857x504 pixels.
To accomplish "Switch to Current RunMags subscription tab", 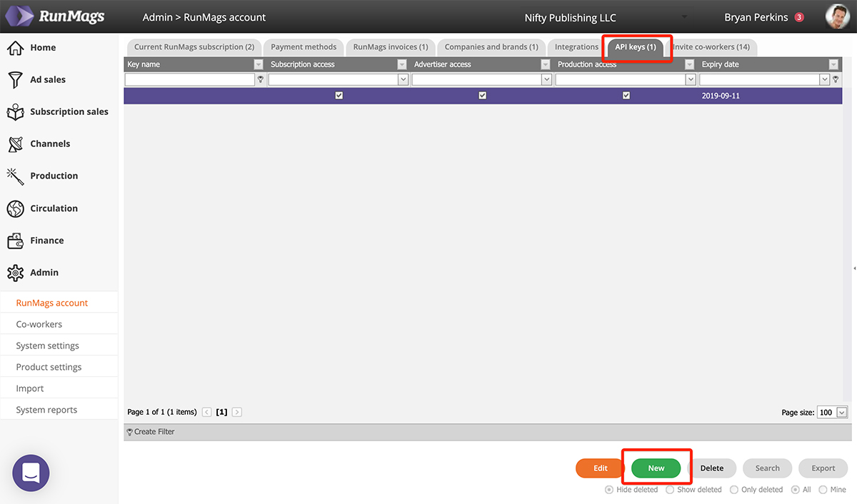I will 194,47.
